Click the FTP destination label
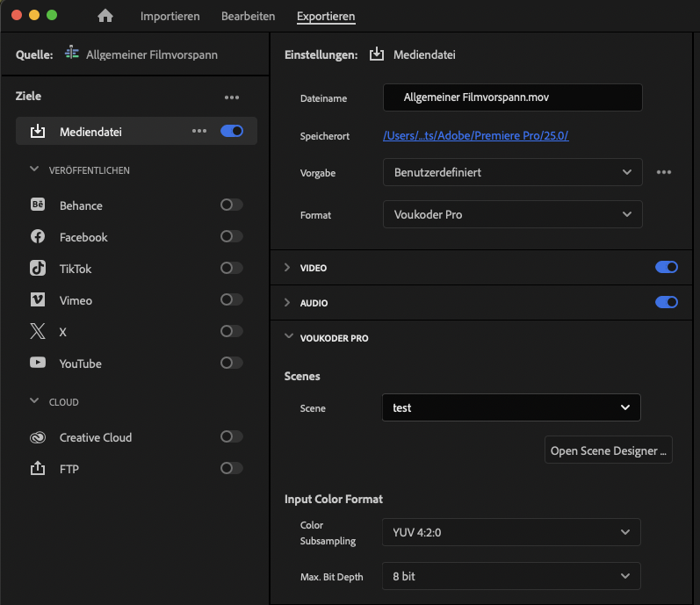This screenshot has width=700, height=605. click(x=69, y=469)
